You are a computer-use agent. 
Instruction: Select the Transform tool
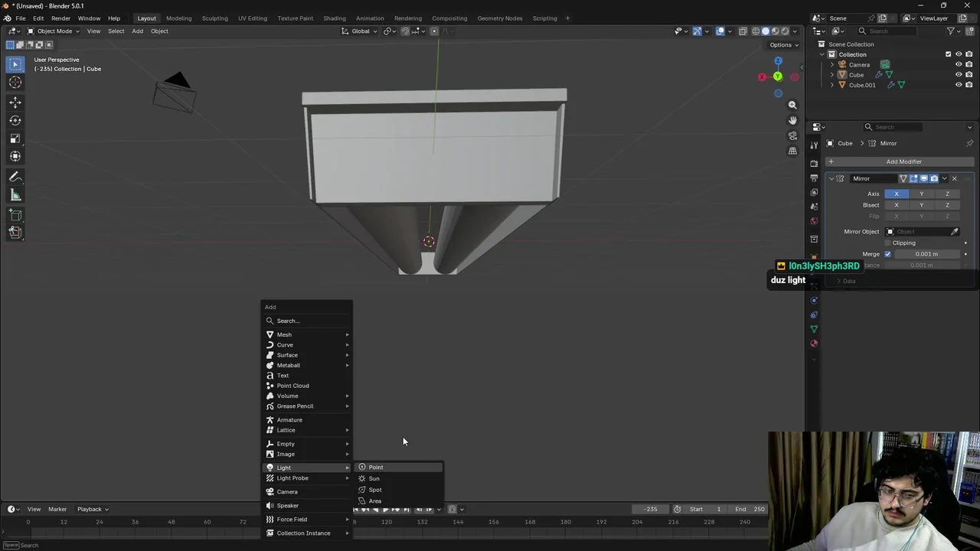(x=15, y=157)
